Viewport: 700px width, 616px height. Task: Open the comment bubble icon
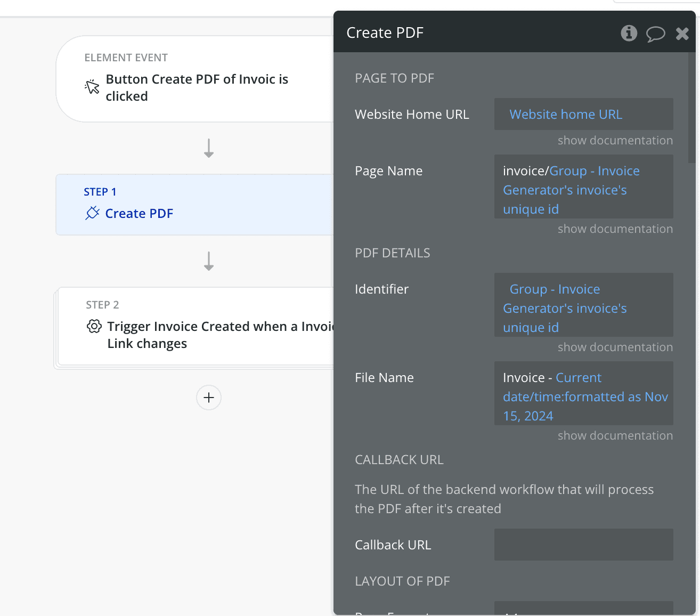[655, 34]
